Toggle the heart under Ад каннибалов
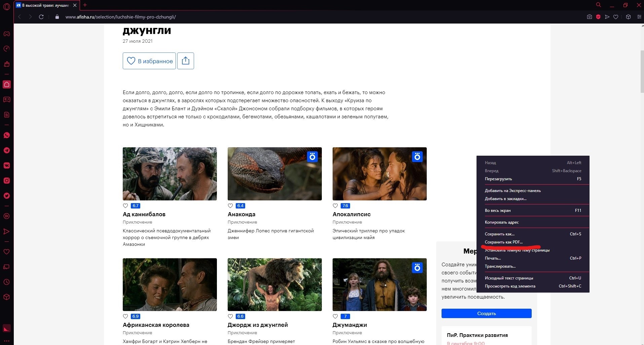The width and height of the screenshot is (644, 345). pyautogui.click(x=125, y=206)
